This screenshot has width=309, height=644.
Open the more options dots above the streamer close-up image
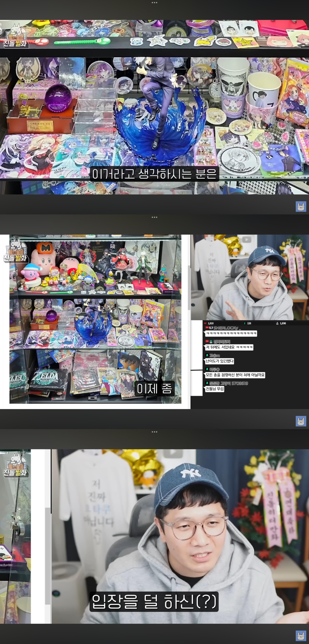click(154, 432)
